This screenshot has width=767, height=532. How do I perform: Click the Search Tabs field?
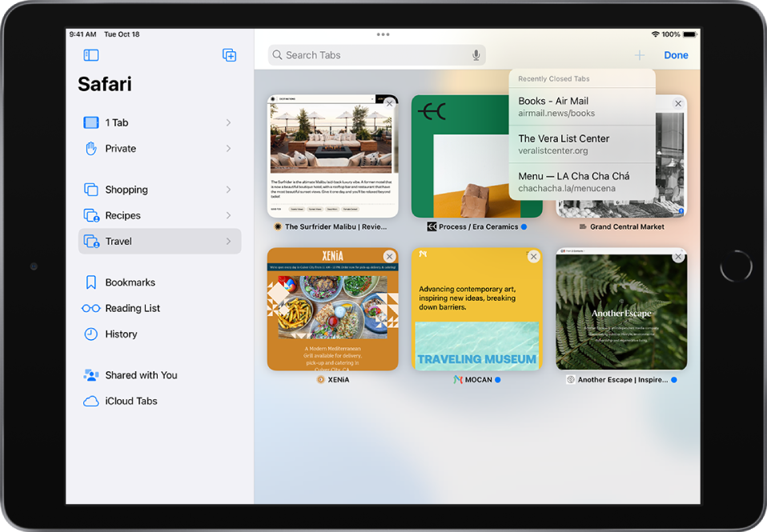368,55
